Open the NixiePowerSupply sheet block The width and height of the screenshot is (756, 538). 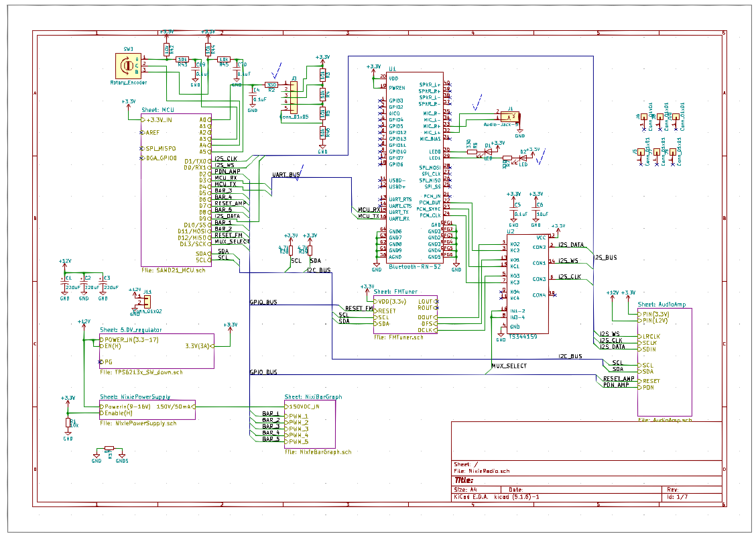point(147,410)
